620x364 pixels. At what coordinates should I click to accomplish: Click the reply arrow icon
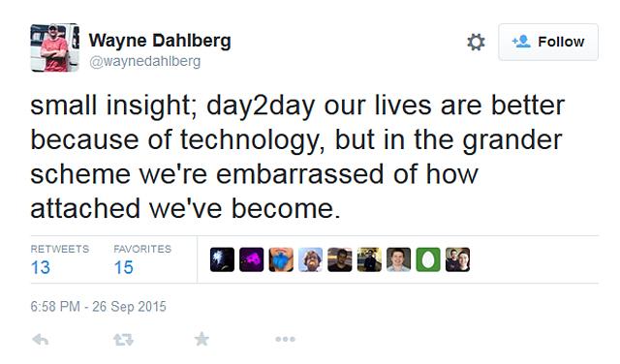coord(41,339)
